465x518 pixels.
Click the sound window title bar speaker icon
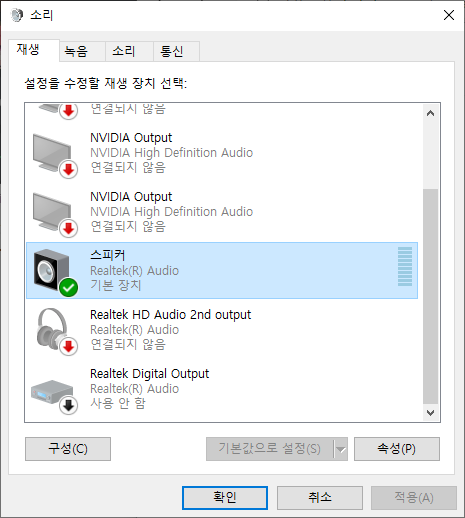point(17,15)
